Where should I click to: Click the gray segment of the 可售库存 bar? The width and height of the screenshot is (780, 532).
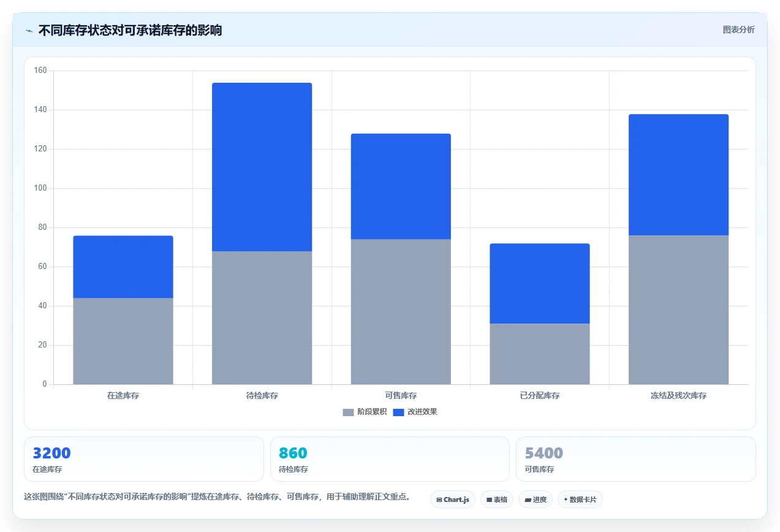coord(401,312)
